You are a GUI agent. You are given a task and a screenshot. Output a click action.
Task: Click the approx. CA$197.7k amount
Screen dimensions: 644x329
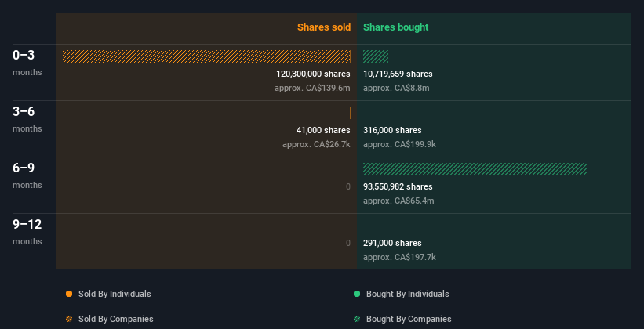pyautogui.click(x=399, y=257)
